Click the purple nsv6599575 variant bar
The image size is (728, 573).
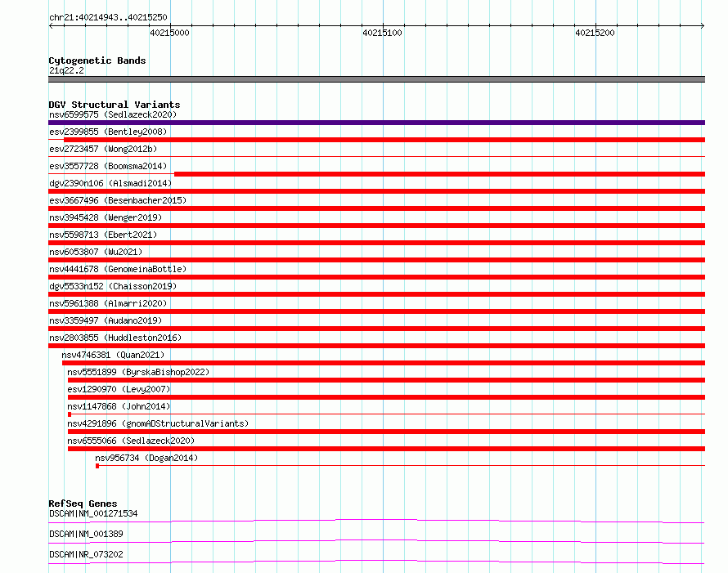tap(376, 123)
